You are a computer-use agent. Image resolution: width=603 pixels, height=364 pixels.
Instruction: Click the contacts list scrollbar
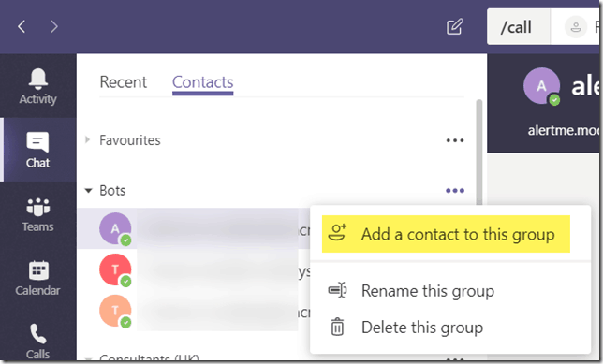point(478,153)
